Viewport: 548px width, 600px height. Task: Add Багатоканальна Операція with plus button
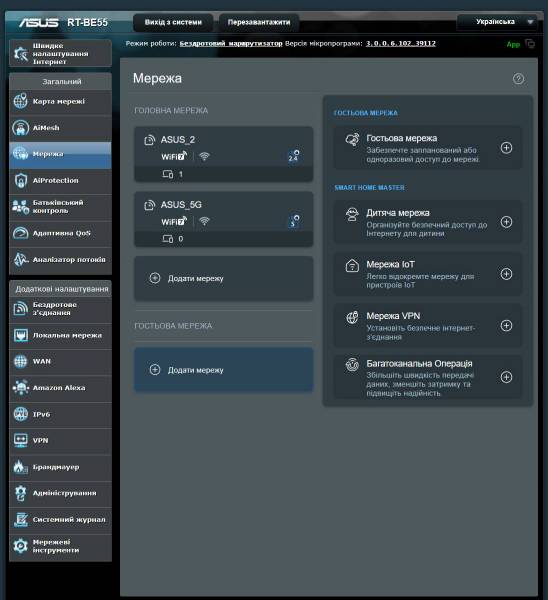coord(506,377)
